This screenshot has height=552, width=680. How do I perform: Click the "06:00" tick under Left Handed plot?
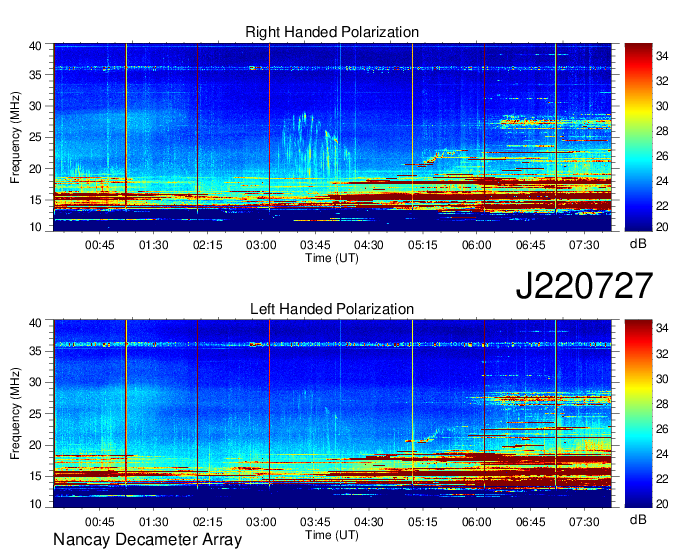pyautogui.click(x=476, y=522)
